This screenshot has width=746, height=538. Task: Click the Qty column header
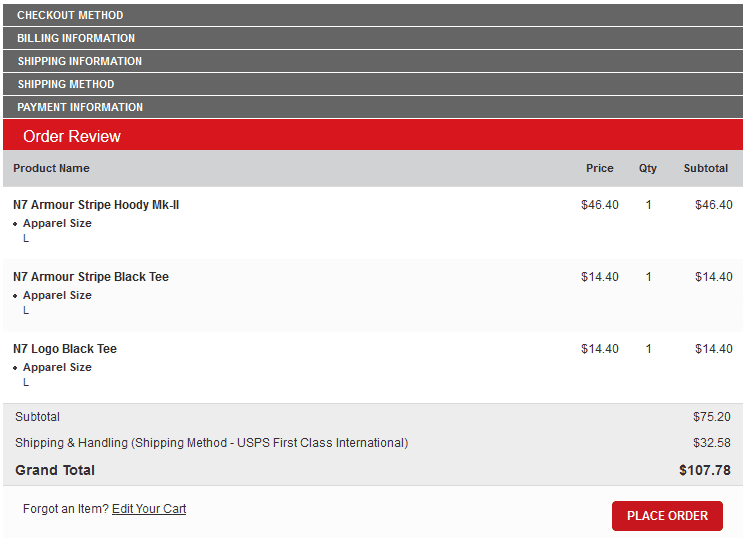648,168
